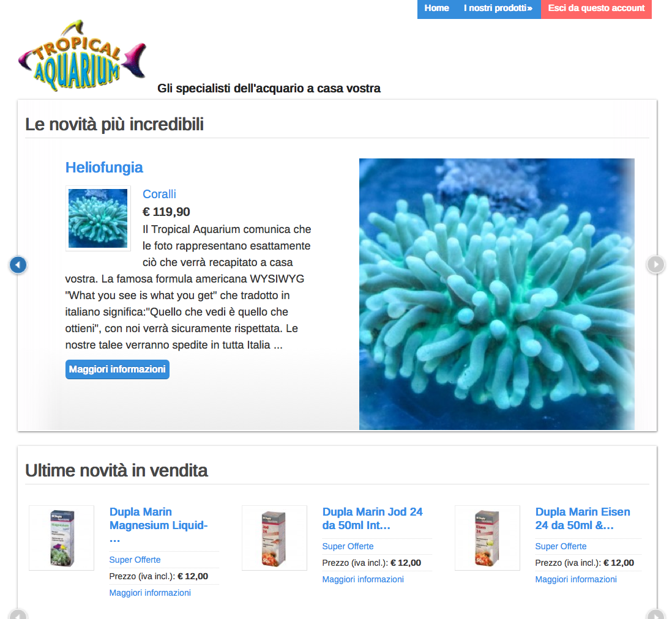Open Dupla Marin Jod 24 product link

click(373, 518)
